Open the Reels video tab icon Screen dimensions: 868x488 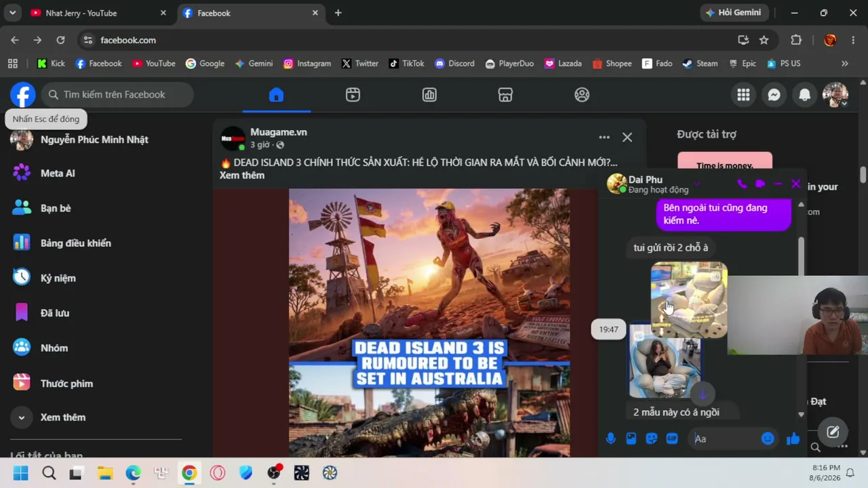coord(353,95)
